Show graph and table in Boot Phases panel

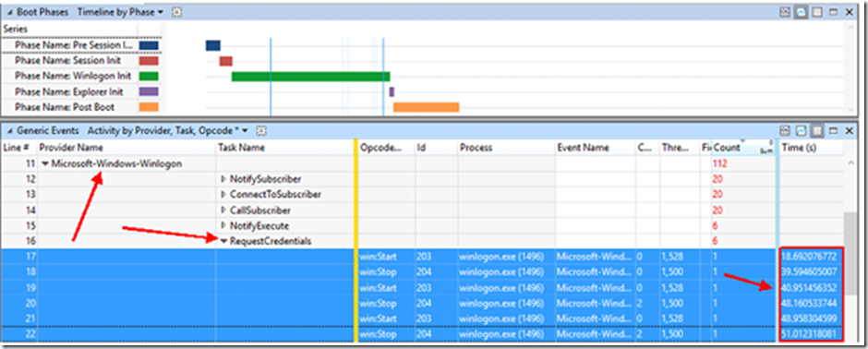click(x=786, y=12)
